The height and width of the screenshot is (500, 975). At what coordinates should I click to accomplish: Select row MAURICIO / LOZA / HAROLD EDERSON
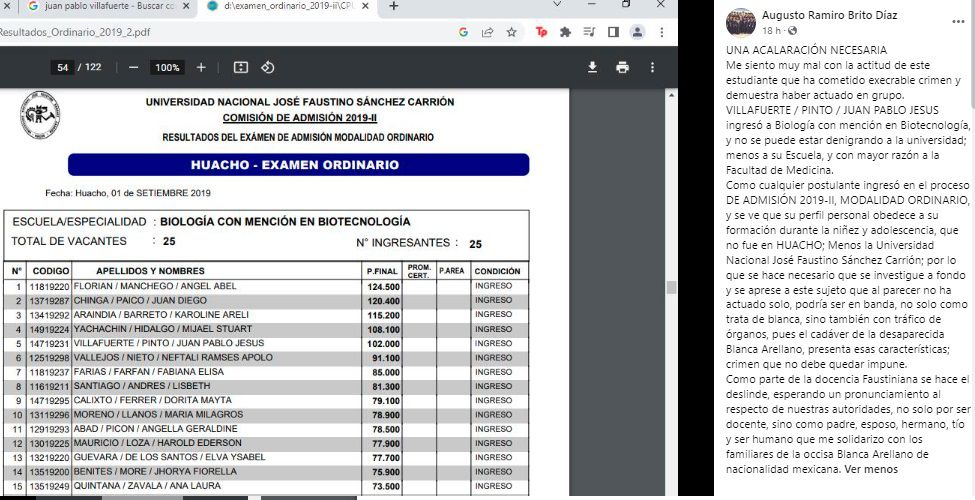[x=266, y=443]
